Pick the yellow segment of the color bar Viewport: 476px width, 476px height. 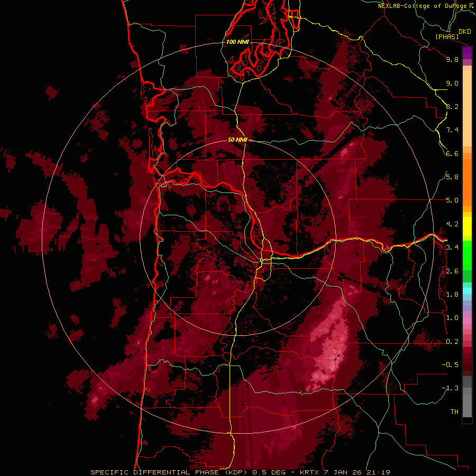click(467, 226)
